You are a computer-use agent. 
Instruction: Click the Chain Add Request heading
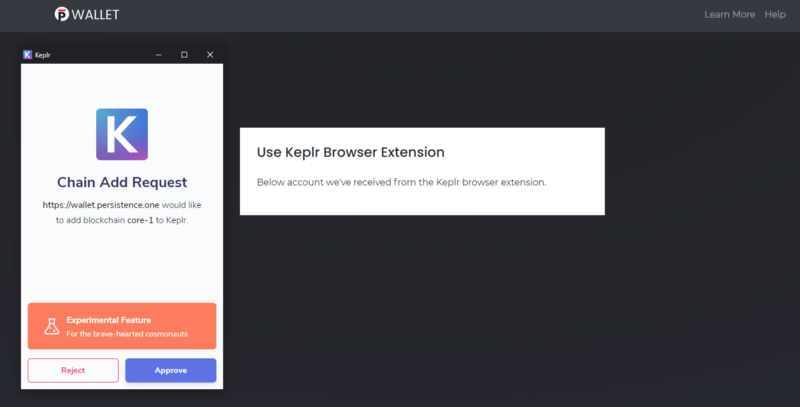pos(122,182)
